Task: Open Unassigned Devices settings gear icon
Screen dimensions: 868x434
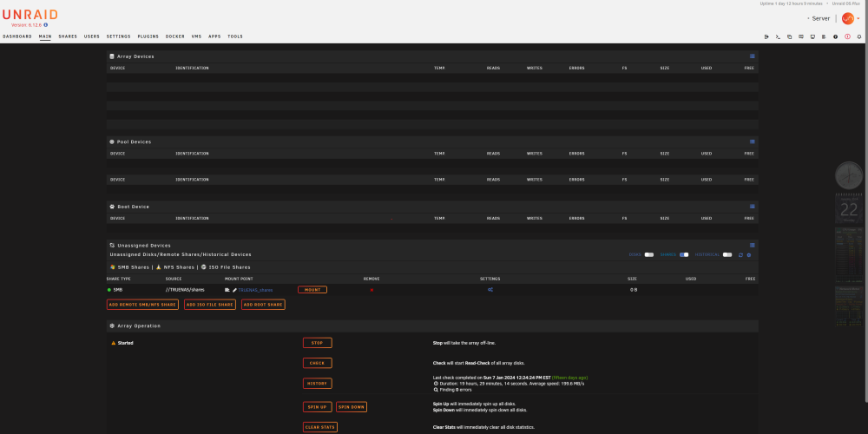Action: [749, 254]
